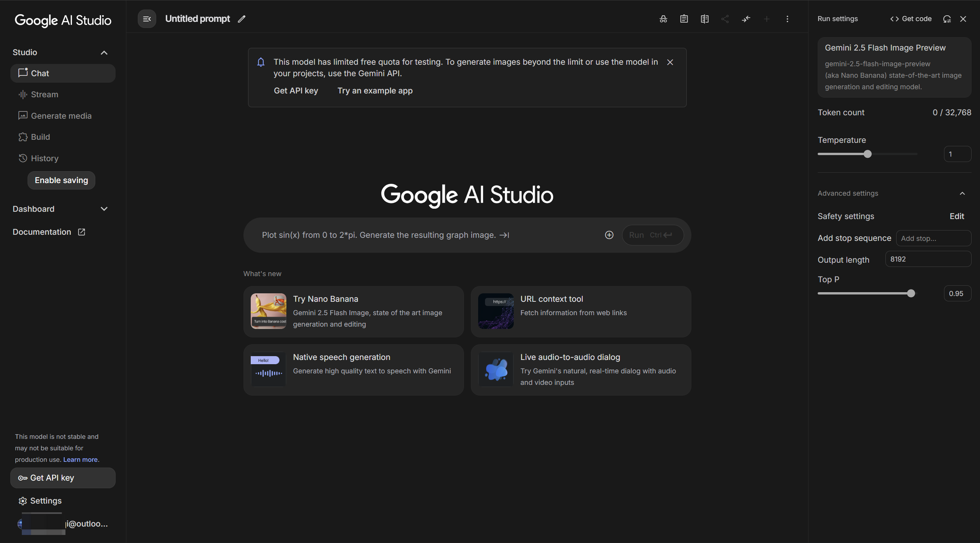Collapse the left navigation sidebar
Image resolution: width=980 pixels, height=543 pixels.
[x=147, y=19]
